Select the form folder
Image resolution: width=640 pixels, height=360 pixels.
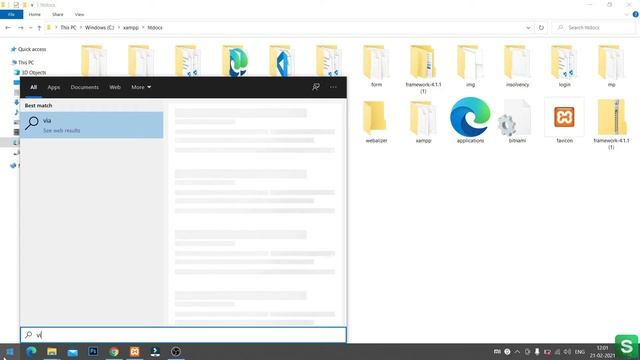pyautogui.click(x=376, y=66)
